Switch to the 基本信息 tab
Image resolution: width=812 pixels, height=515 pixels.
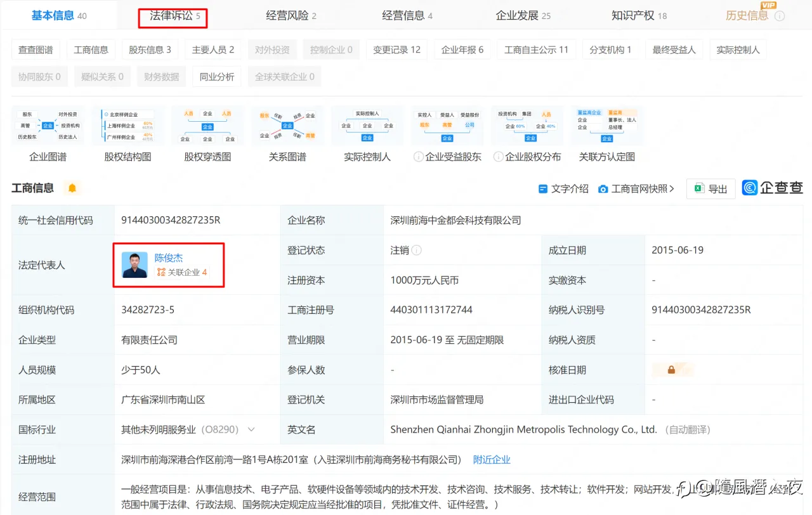point(59,15)
